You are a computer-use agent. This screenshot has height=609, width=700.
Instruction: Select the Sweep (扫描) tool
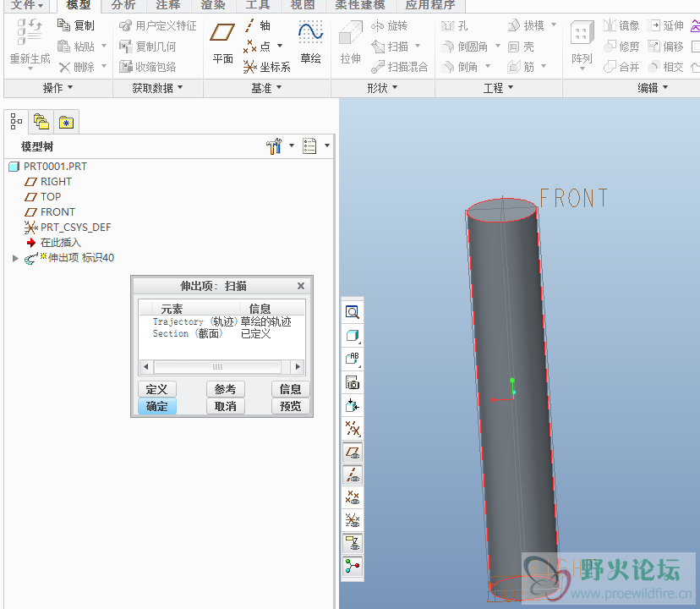click(x=390, y=46)
